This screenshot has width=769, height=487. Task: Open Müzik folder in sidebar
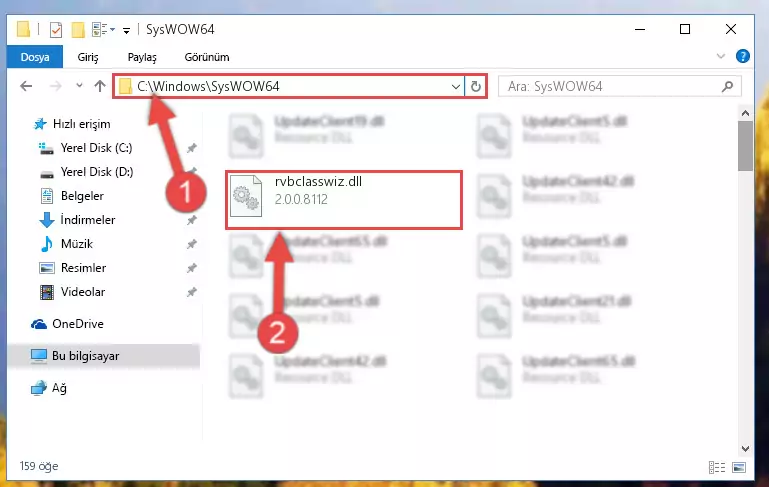coord(77,244)
